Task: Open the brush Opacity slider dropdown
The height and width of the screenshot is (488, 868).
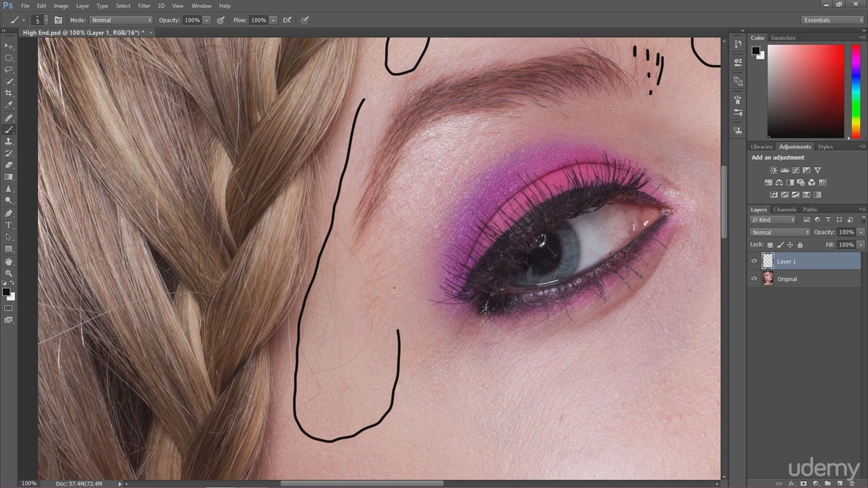Action: [207, 20]
